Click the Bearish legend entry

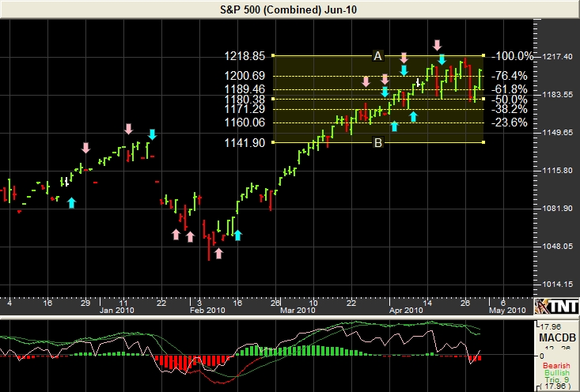tap(556, 366)
